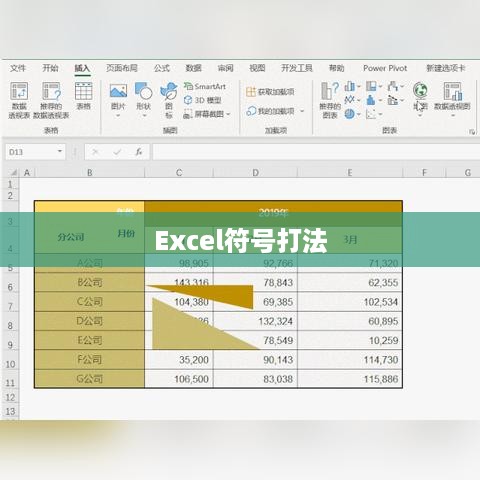Open the 新建选项卡 custom tab
This screenshot has width=480, height=480.
(446, 68)
